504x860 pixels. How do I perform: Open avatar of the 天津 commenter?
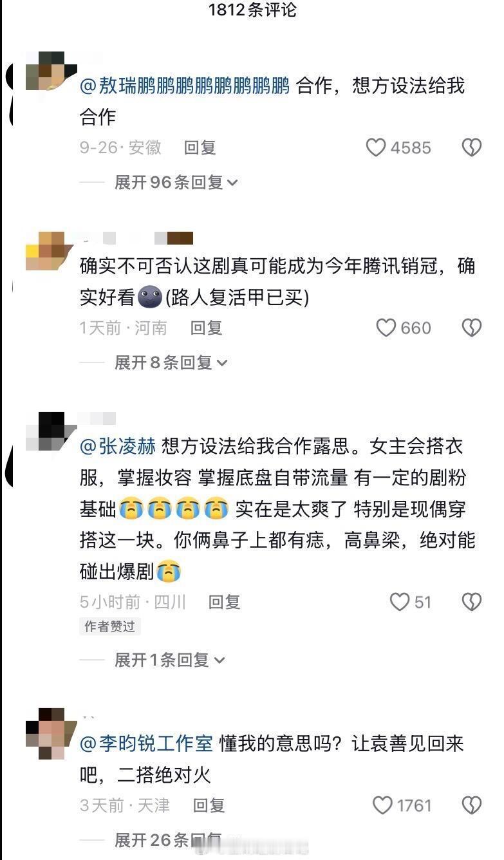46,734
